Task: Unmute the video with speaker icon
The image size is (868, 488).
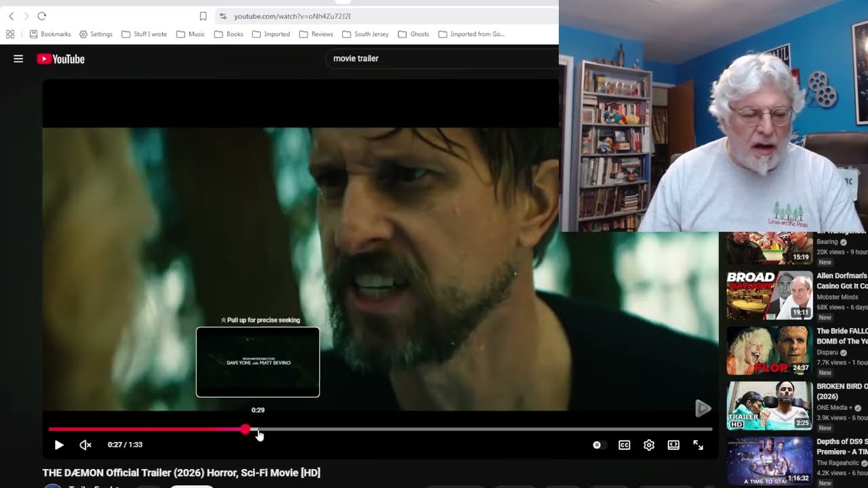Action: click(85, 445)
